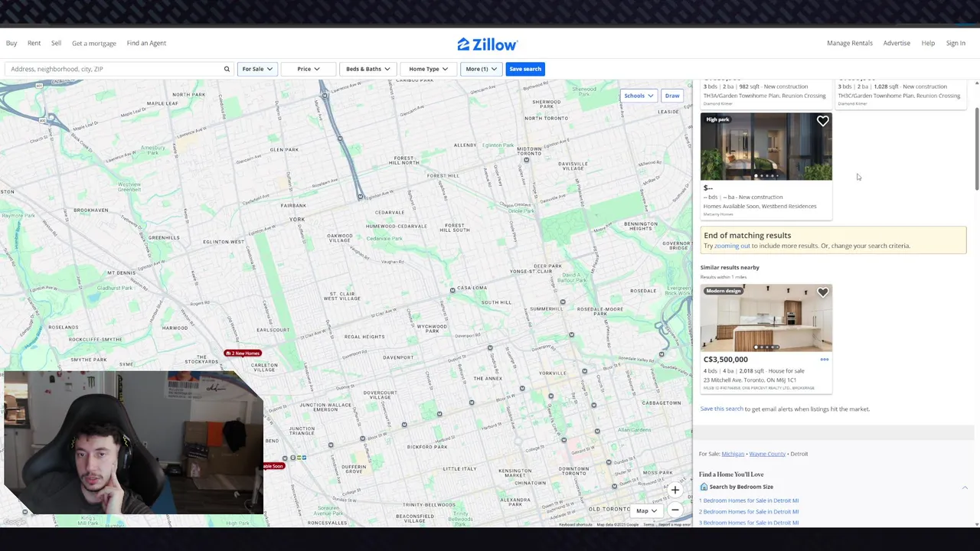This screenshot has width=980, height=551.
Task: Click Advertise in the top navigation
Action: tap(897, 43)
